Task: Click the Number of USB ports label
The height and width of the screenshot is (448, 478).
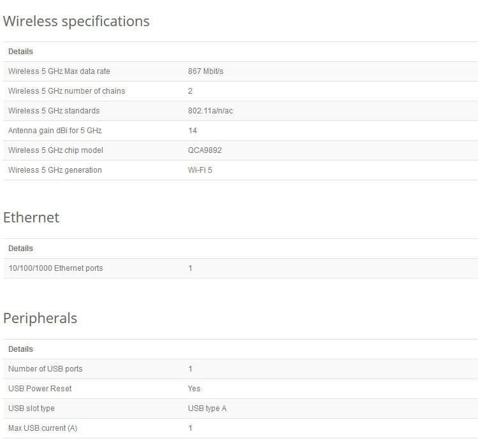Action: [x=45, y=369]
